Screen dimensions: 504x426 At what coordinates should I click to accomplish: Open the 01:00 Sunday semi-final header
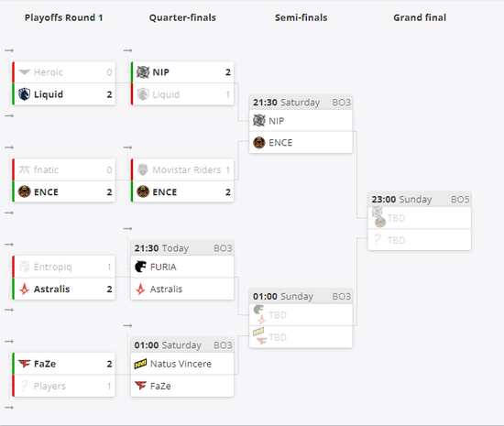pos(301,297)
